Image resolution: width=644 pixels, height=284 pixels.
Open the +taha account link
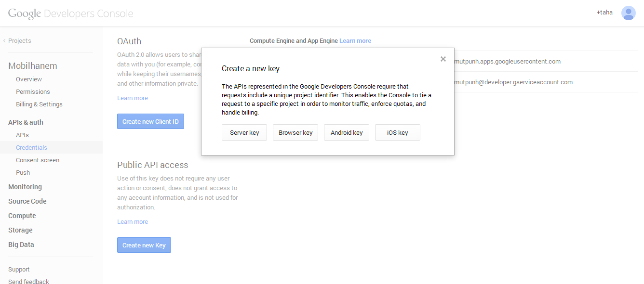pos(604,13)
